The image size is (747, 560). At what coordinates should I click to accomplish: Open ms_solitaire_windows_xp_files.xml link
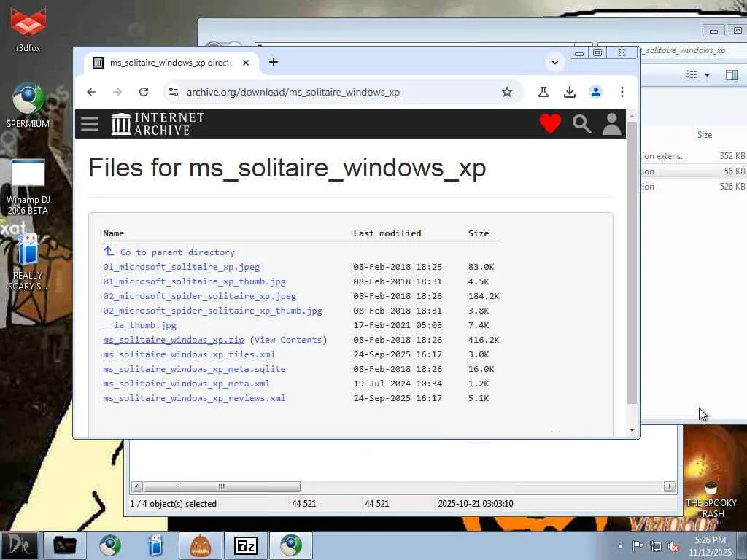pyautogui.click(x=189, y=354)
